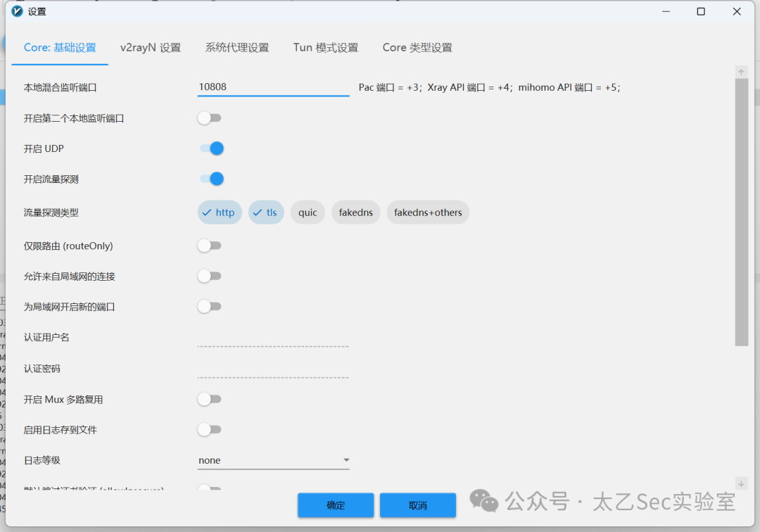The height and width of the screenshot is (532, 760).
Task: Uncheck the http traffic detection type
Action: coord(220,212)
